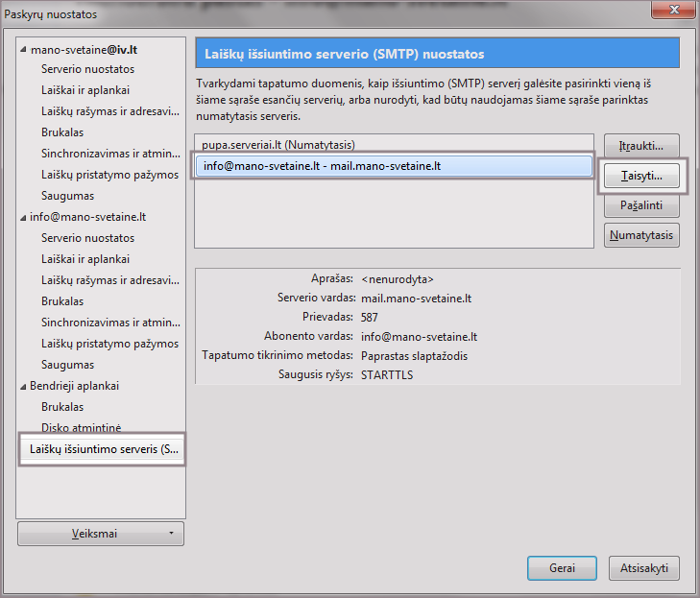Click the Įtraukti... button
The height and width of the screenshot is (598, 700).
[641, 146]
